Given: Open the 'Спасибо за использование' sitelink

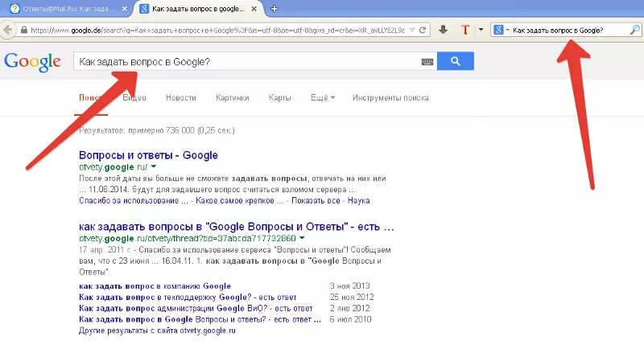Looking at the screenshot, I should tap(134, 201).
